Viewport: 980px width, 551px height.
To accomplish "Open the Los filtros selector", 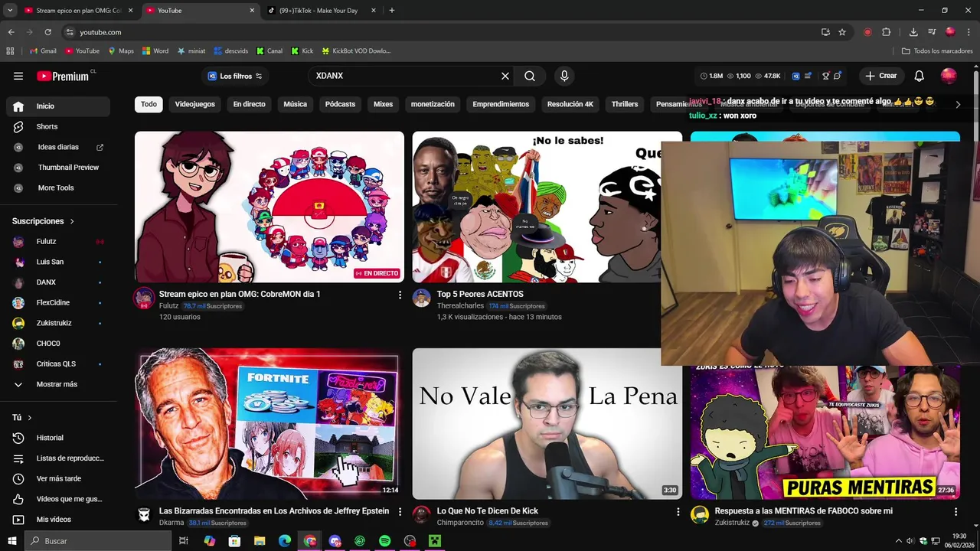I will [x=236, y=76].
